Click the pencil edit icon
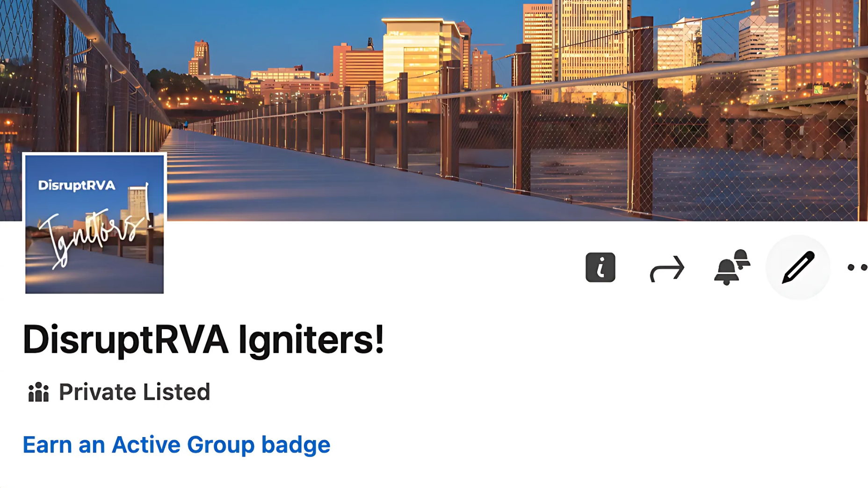Image resolution: width=868 pixels, height=488 pixels. (x=798, y=267)
